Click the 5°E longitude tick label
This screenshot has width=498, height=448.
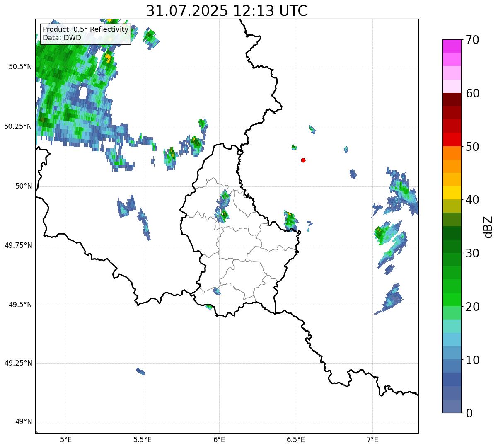(x=66, y=439)
